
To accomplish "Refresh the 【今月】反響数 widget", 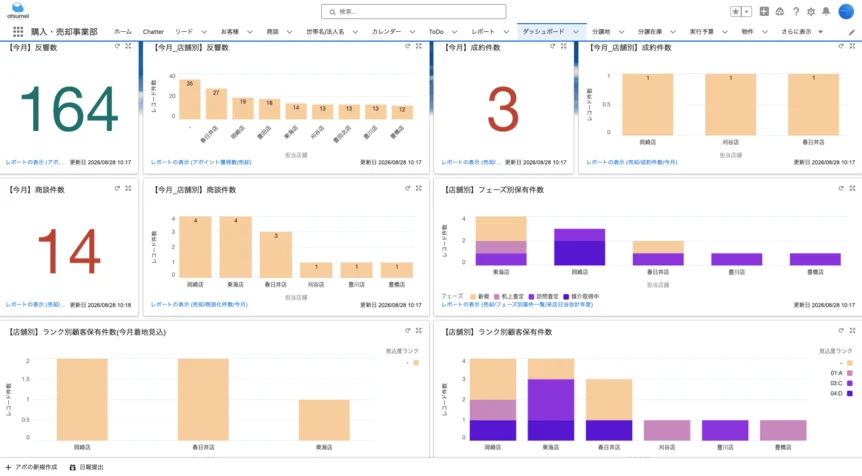I will click(117, 47).
